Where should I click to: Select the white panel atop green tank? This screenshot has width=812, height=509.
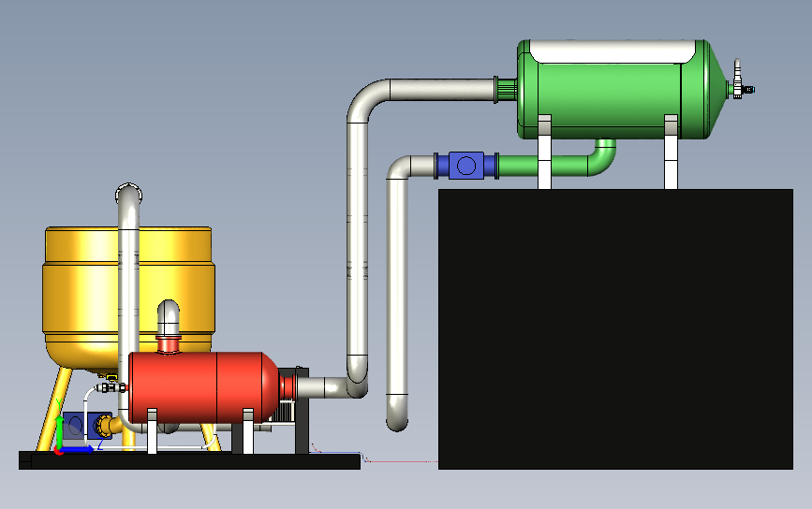[x=613, y=51]
